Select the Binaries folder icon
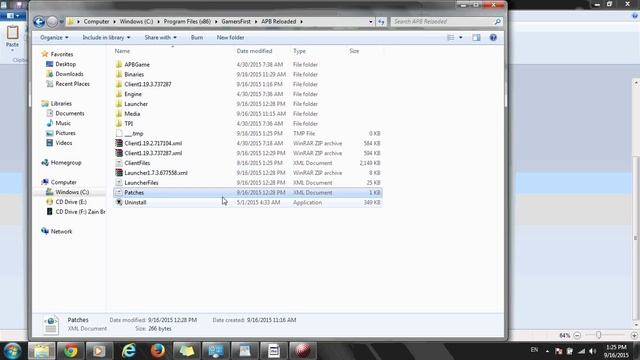 click(x=119, y=74)
